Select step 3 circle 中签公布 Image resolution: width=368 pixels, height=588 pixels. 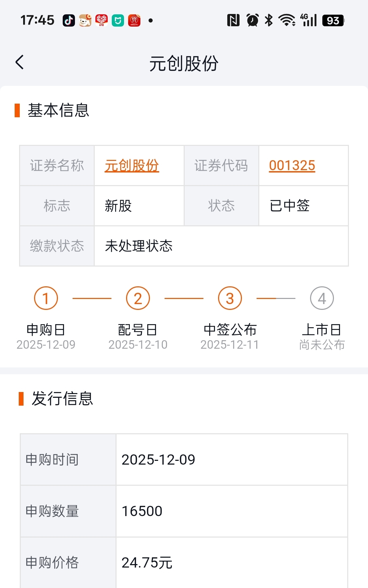(230, 298)
